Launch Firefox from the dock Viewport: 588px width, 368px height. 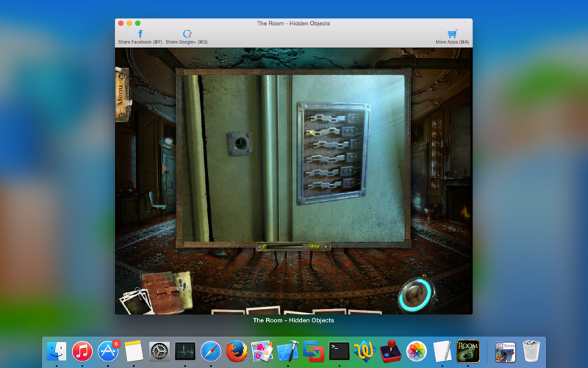point(236,352)
